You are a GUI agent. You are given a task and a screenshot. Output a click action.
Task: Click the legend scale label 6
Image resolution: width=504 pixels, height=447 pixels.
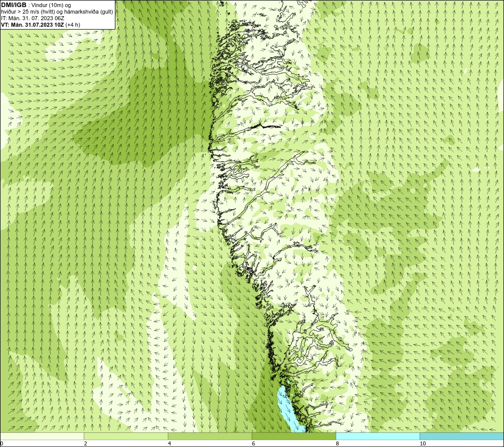point(254,443)
